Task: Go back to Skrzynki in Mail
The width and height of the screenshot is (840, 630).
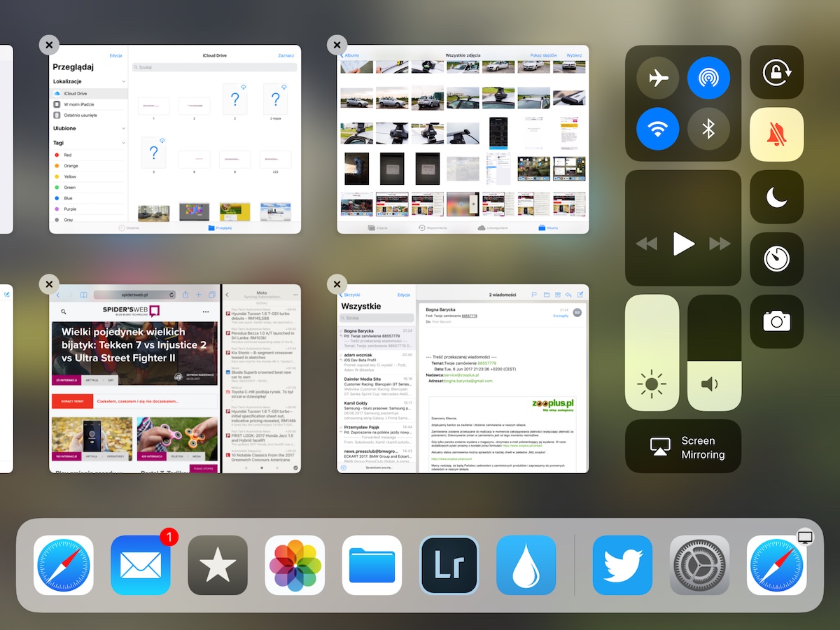Action: (351, 295)
